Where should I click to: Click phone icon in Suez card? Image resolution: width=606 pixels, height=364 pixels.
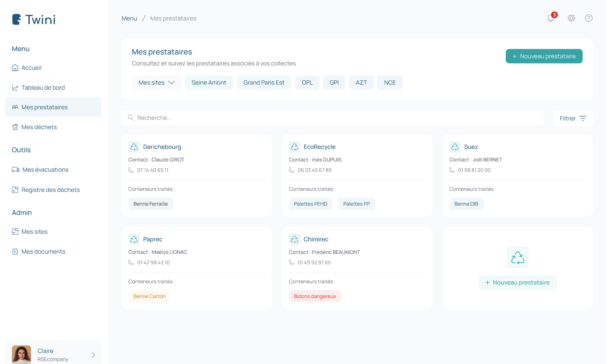(x=452, y=170)
